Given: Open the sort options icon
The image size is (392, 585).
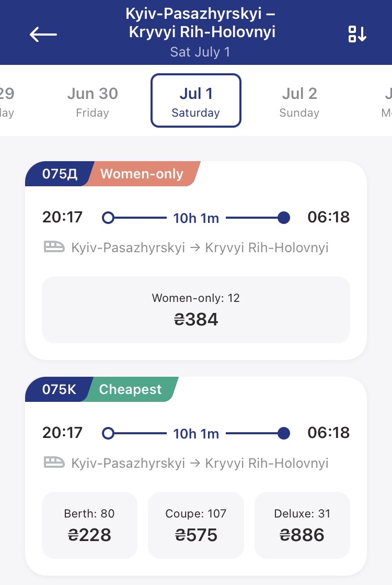Looking at the screenshot, I should (x=358, y=34).
